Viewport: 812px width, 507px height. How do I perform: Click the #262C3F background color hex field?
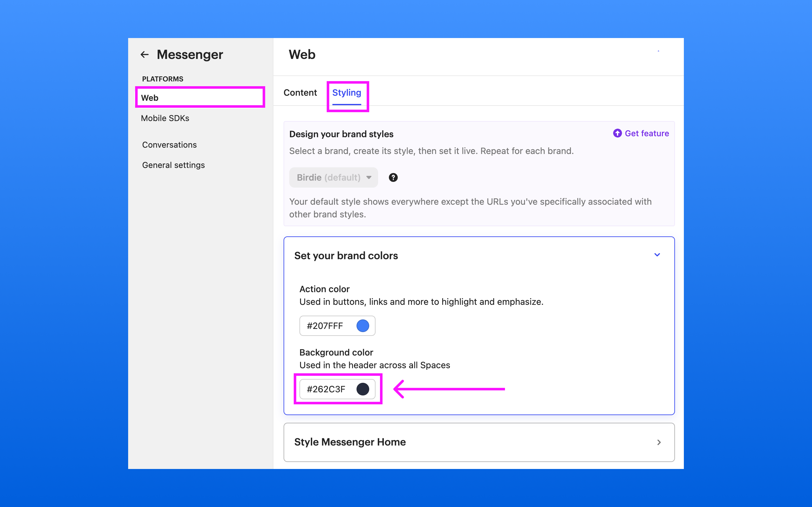tap(326, 389)
